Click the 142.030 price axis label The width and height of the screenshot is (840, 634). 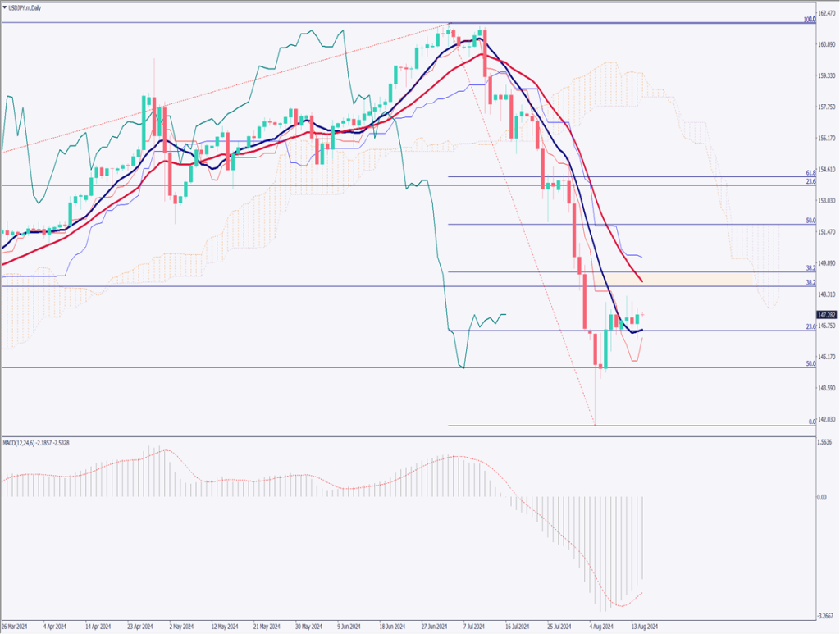[x=826, y=419]
